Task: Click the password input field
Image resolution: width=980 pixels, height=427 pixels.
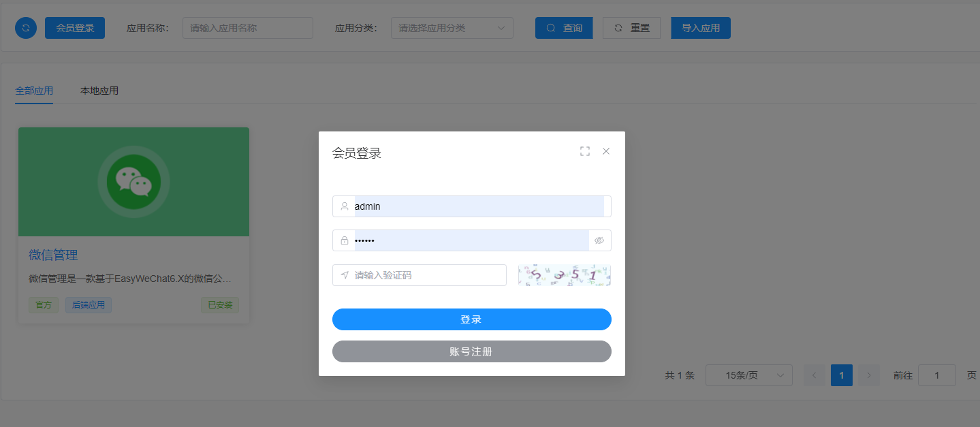Action: (x=470, y=240)
